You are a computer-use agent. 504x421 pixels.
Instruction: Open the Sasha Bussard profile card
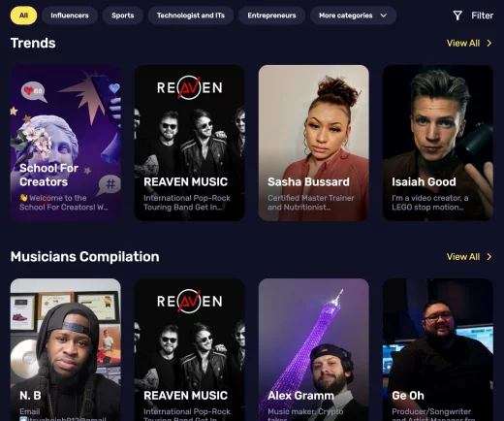(x=314, y=143)
